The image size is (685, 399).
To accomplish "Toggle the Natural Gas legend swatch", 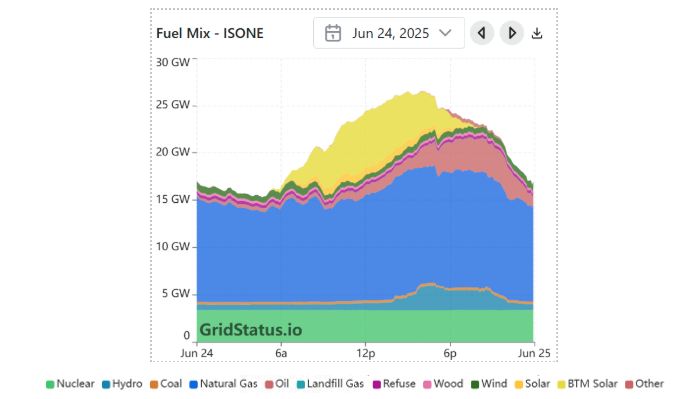I will (x=194, y=385).
